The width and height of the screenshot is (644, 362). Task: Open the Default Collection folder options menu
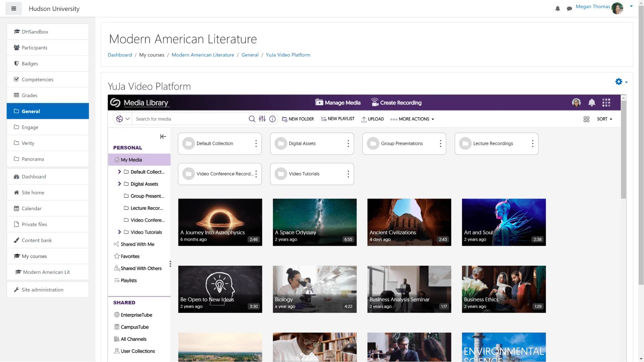tap(256, 144)
